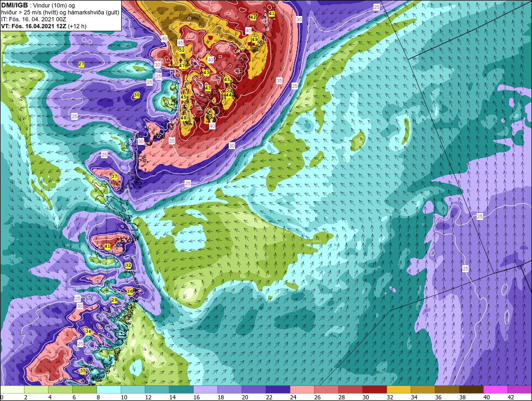Click the number 32 on the legend scale
The image size is (532, 401).
(390, 397)
